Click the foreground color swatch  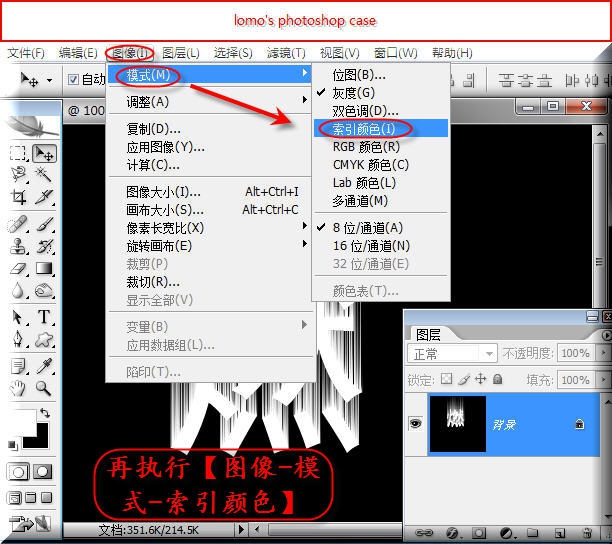[23, 422]
